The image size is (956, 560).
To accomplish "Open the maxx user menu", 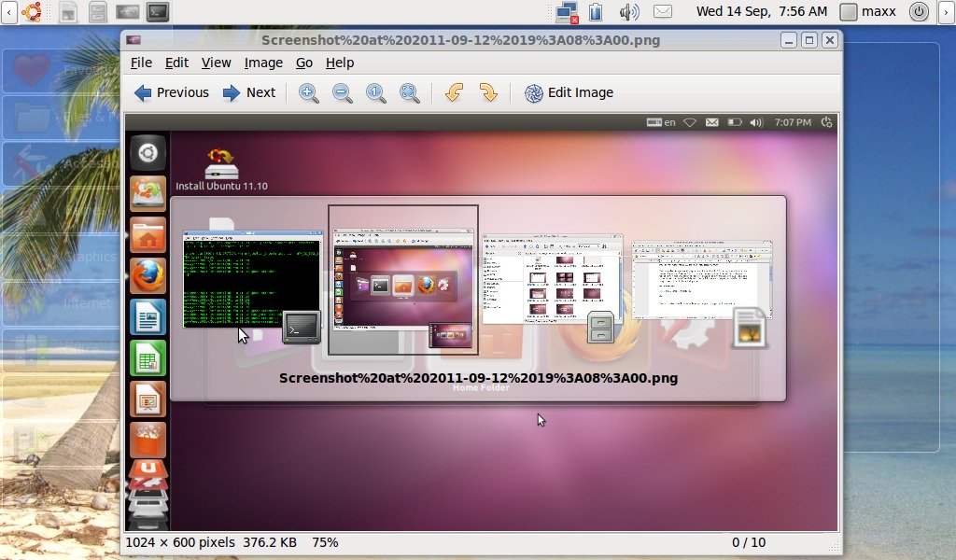I will point(868,11).
